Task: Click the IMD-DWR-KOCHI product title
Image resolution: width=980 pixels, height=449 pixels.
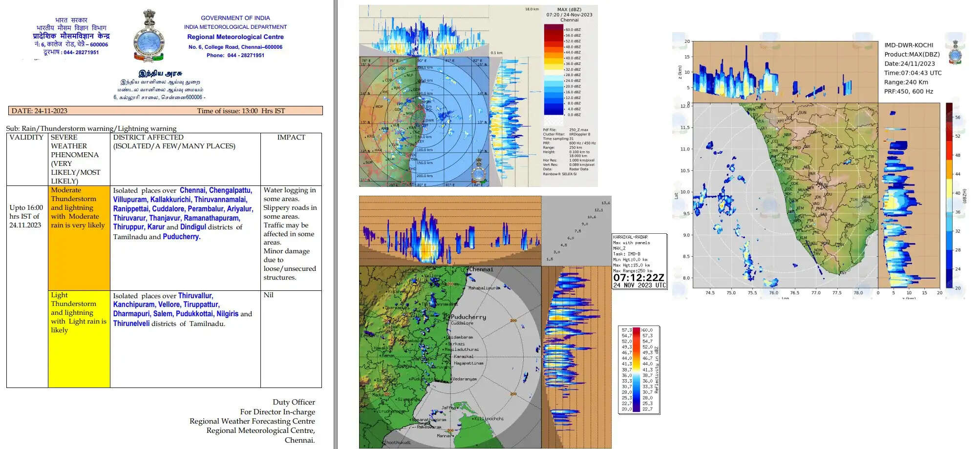Action: click(908, 45)
